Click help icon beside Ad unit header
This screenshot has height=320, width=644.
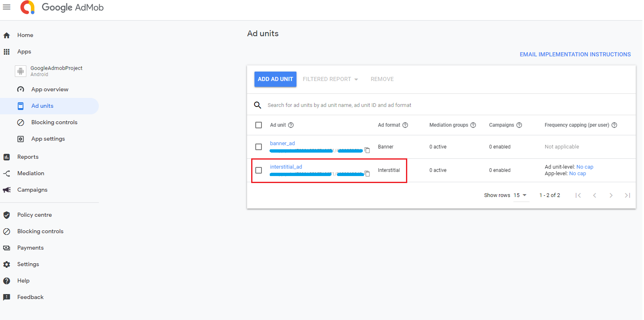coord(291,125)
